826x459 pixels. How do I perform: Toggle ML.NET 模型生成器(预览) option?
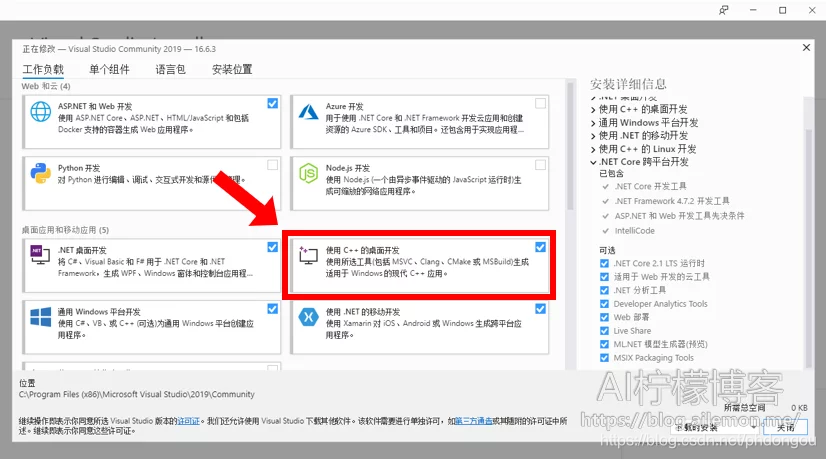(604, 344)
